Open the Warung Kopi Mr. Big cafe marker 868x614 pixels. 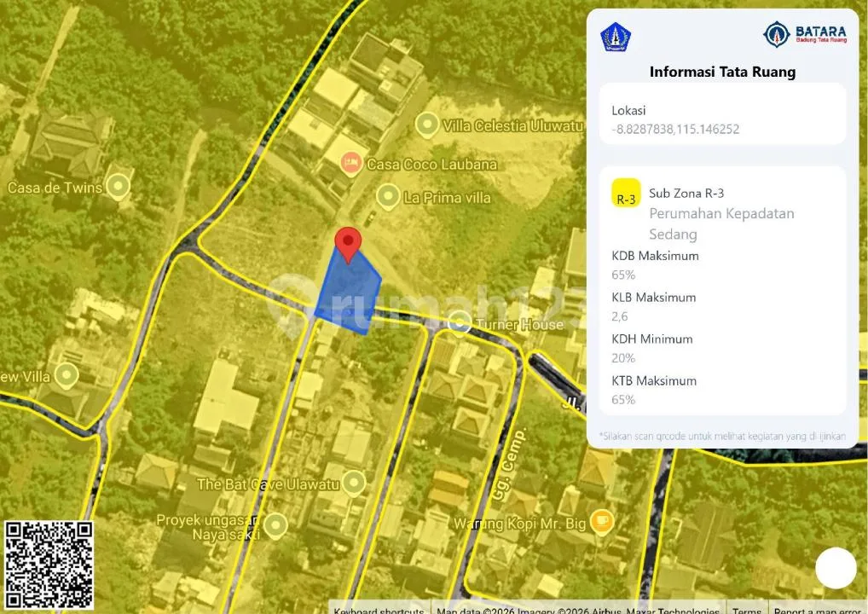(601, 522)
